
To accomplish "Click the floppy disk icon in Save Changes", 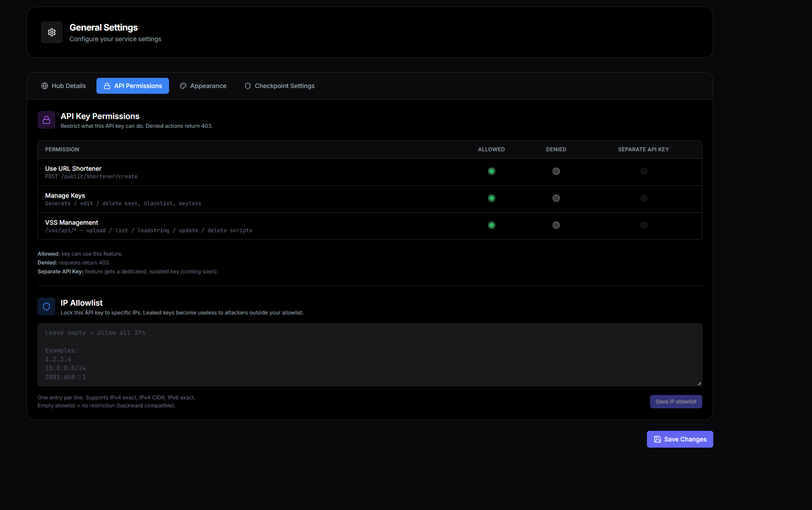I will 658,439.
